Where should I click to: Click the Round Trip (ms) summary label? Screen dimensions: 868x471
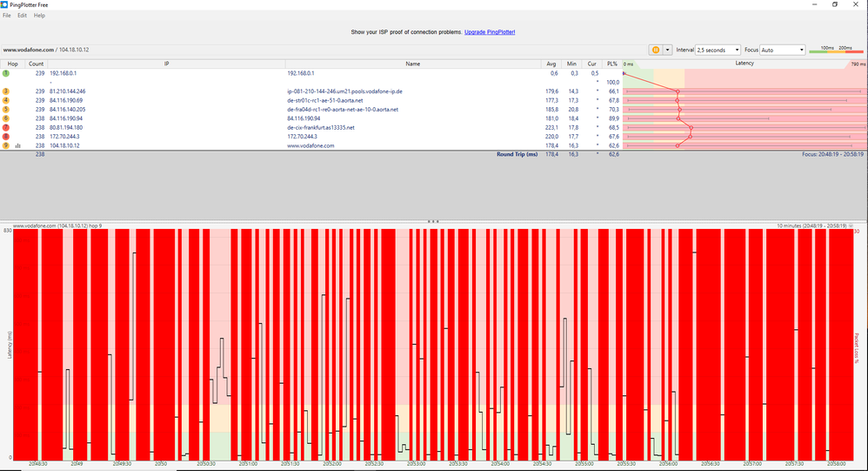(517, 154)
